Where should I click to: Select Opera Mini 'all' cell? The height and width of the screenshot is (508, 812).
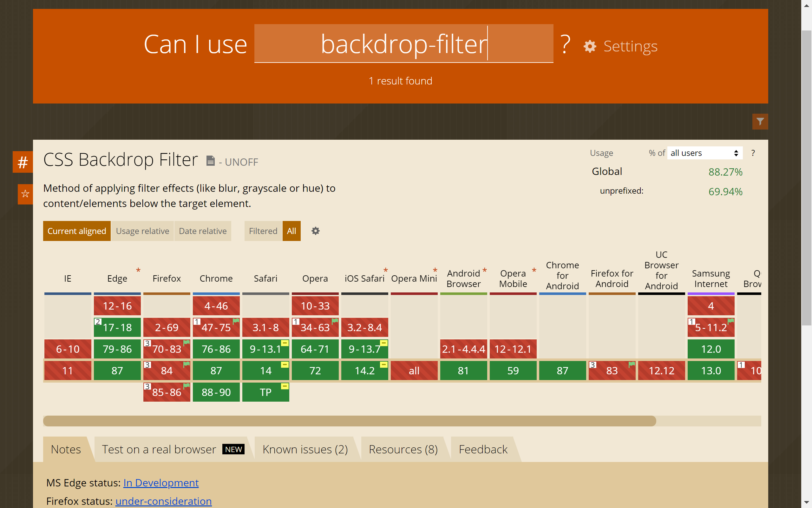414,371
